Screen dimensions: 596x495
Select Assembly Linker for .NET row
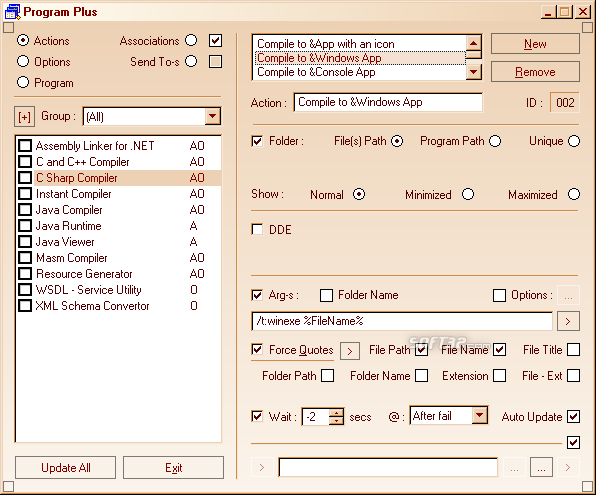118,146
